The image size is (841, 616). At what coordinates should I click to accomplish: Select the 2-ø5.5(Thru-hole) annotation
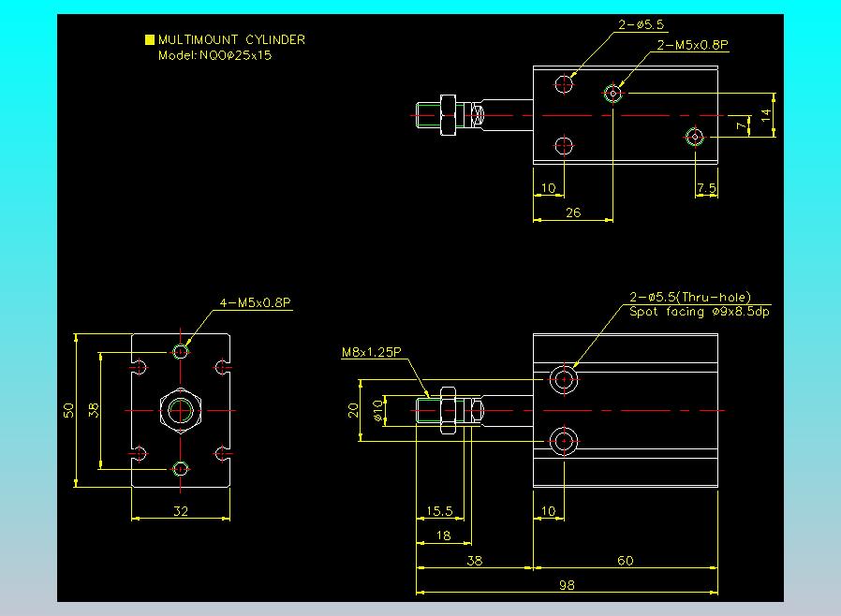[x=690, y=297]
